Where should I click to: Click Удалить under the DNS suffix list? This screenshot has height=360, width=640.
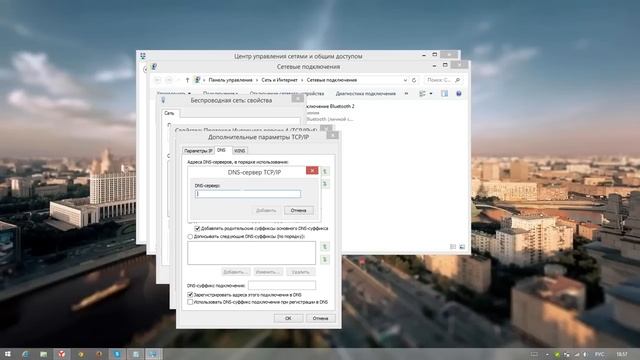pos(301,272)
